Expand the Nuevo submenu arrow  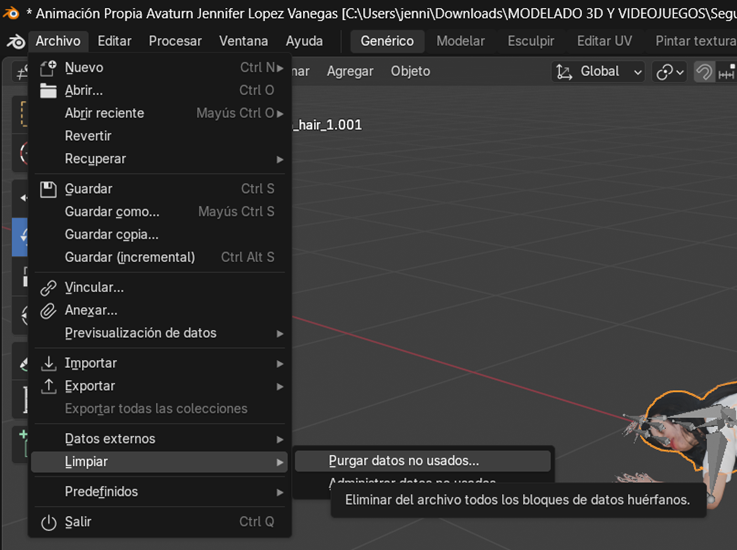(280, 68)
